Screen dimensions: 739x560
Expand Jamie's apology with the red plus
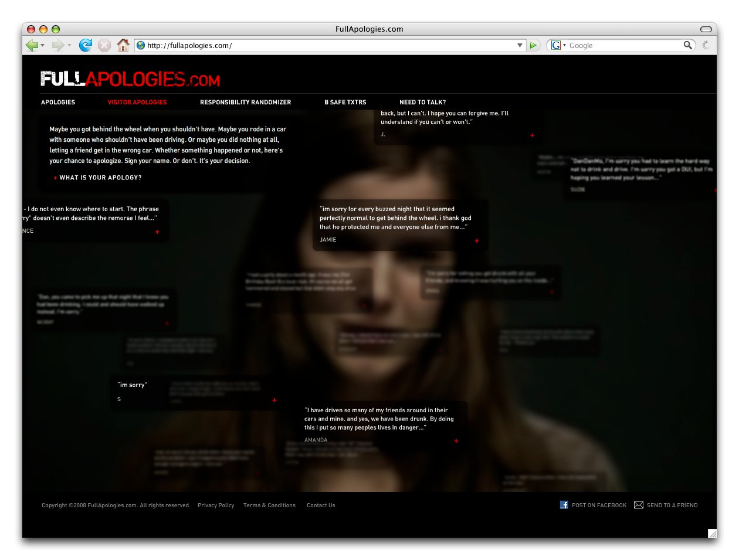pos(477,240)
